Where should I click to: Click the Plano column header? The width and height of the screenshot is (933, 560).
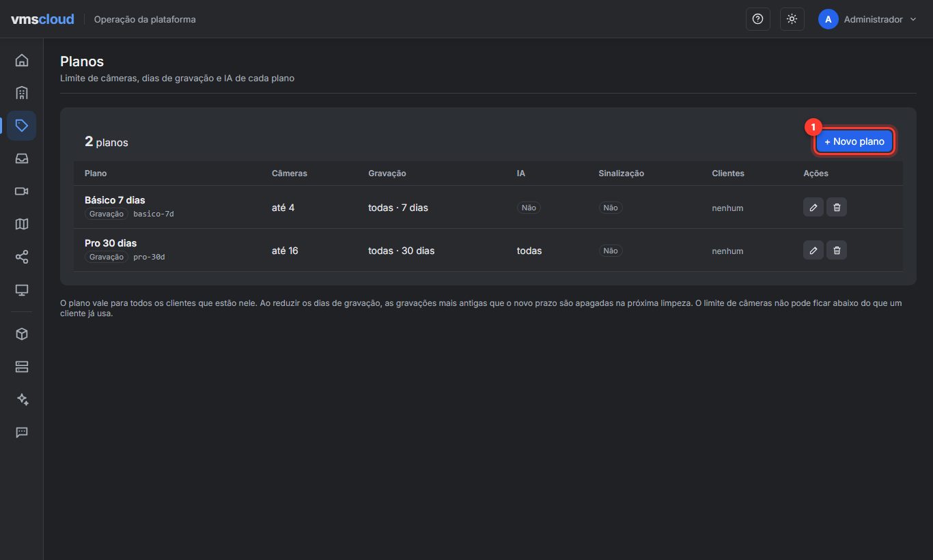point(96,173)
